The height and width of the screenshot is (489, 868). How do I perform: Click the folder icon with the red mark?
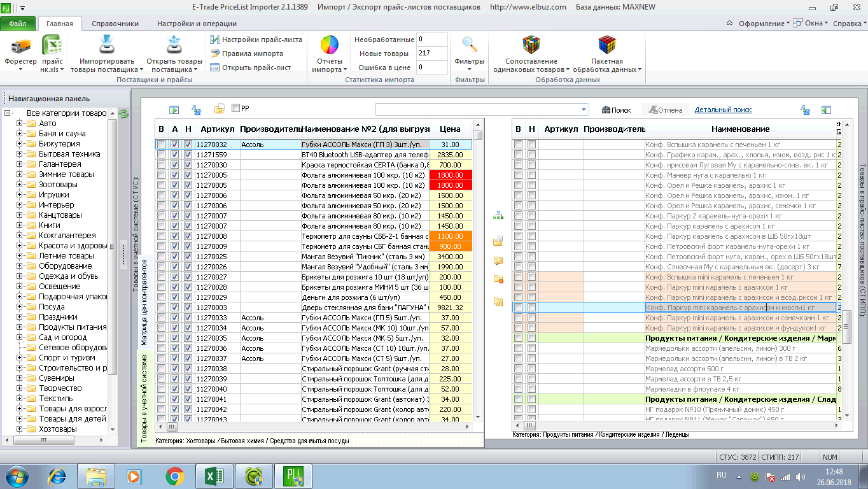point(498,279)
